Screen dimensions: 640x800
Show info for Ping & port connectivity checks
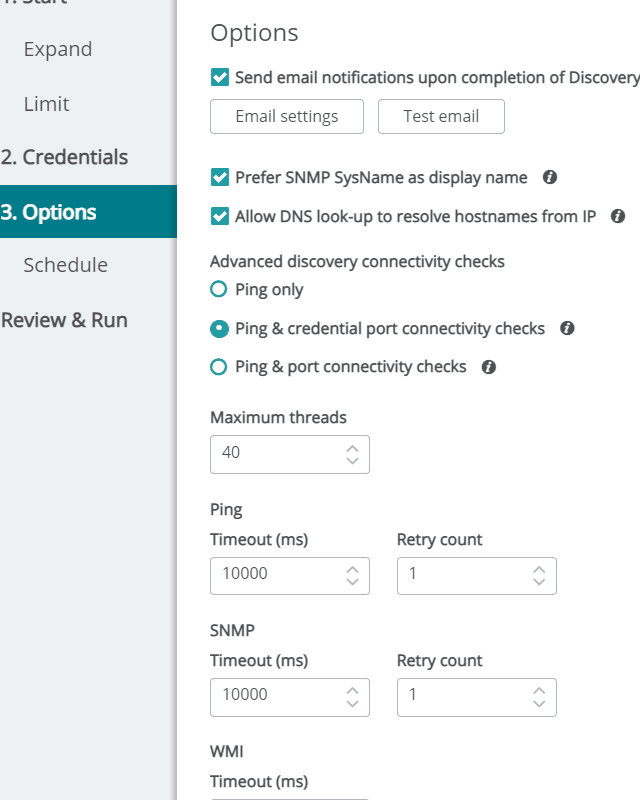(x=488, y=367)
